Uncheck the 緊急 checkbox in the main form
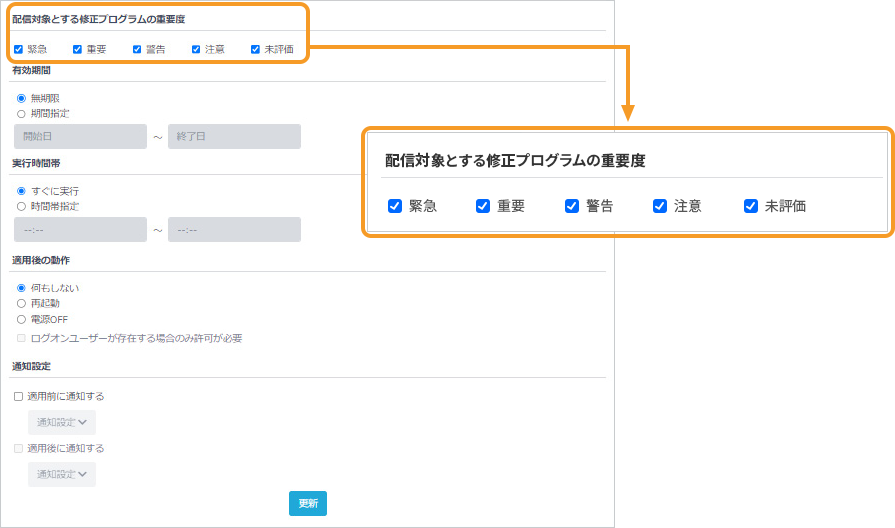This screenshot has width=895, height=528. (18, 49)
